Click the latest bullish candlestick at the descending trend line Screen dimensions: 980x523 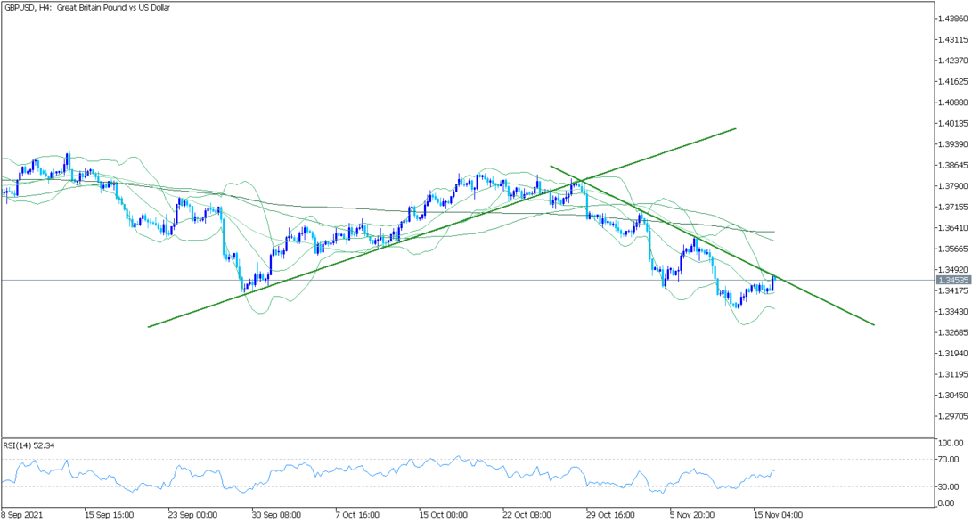(x=773, y=283)
